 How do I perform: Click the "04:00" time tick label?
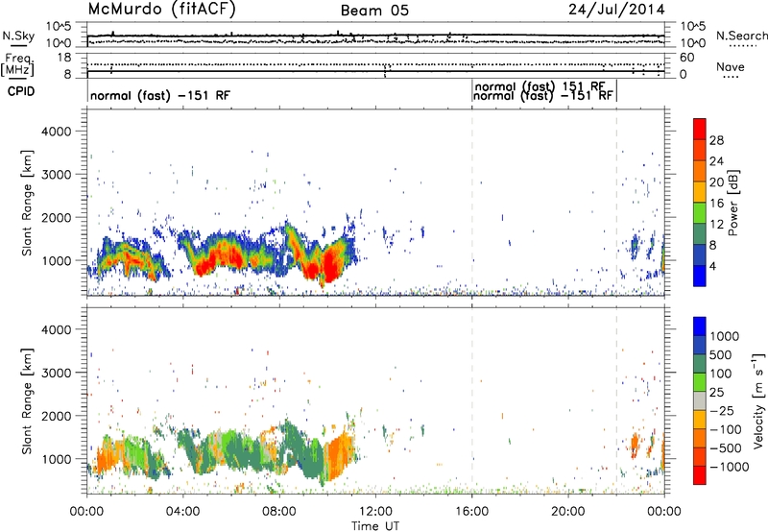[x=183, y=512]
